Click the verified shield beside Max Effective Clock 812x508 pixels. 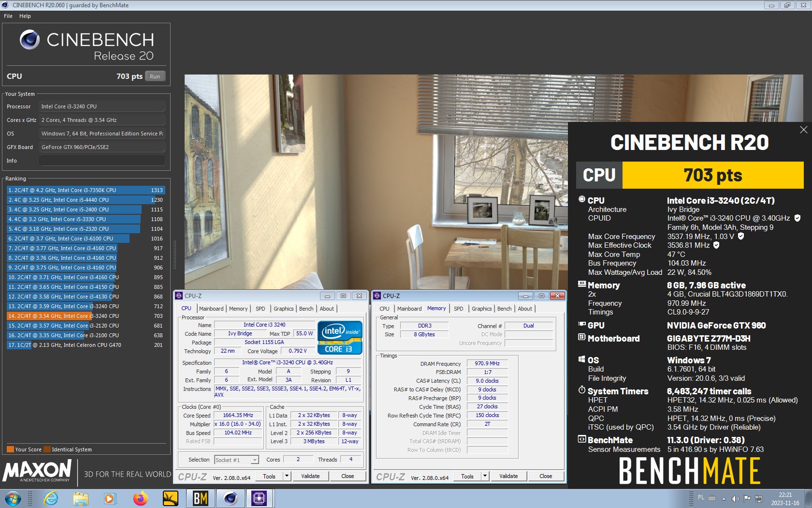[716, 245]
